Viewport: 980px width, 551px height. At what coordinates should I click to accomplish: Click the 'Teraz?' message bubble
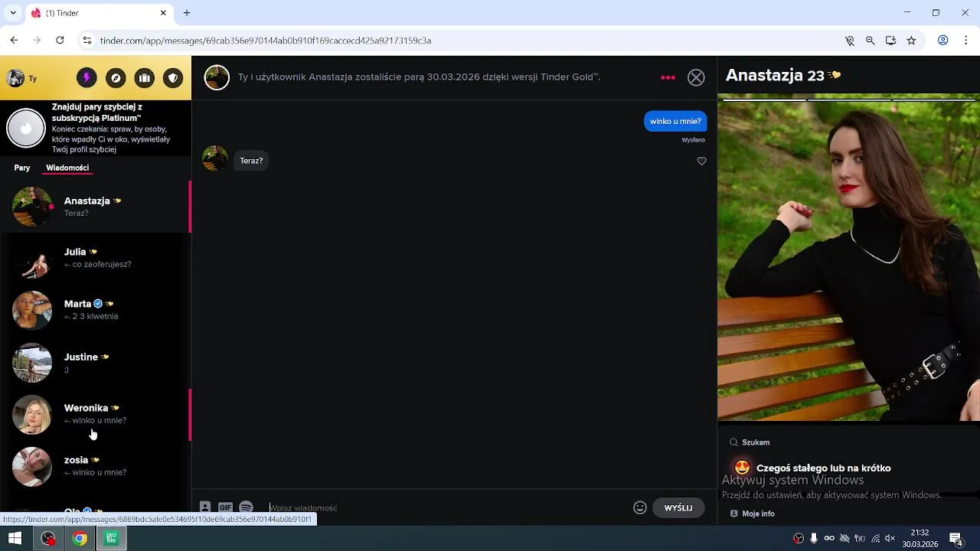pyautogui.click(x=251, y=161)
